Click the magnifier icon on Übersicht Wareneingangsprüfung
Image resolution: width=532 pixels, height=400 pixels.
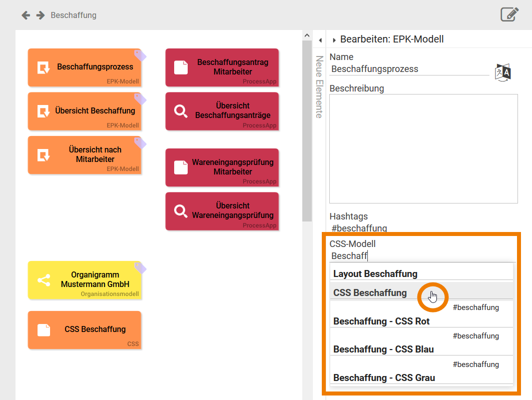(179, 211)
